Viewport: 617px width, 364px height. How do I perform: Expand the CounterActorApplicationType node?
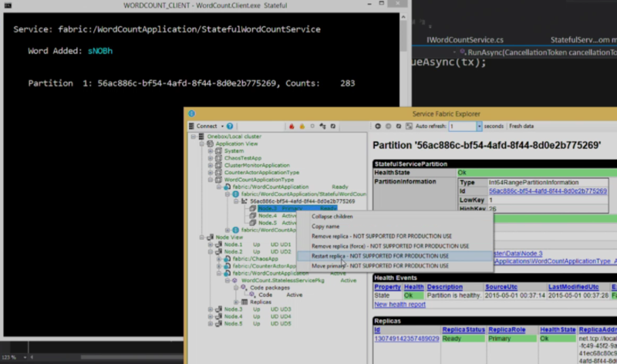[x=211, y=172]
